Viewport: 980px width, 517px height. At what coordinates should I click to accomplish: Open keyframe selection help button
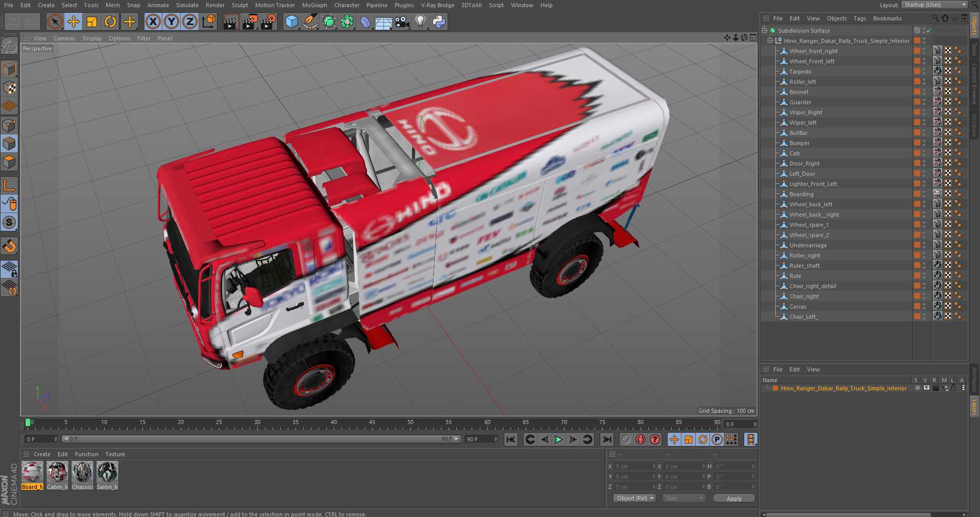(655, 439)
